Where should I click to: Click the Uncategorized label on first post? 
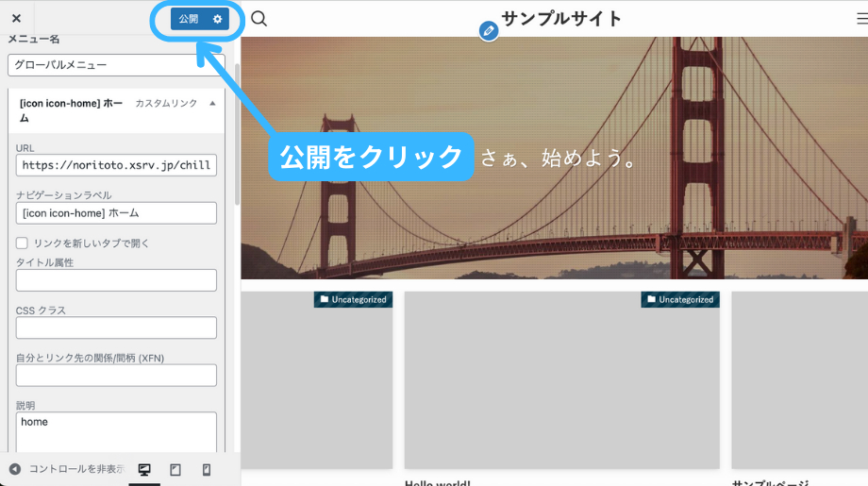(353, 299)
